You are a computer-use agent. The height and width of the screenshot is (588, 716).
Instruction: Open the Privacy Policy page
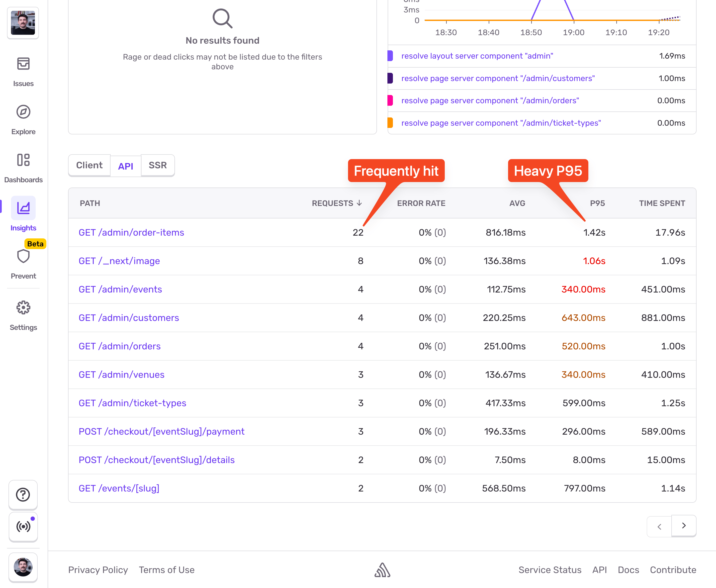(x=98, y=570)
